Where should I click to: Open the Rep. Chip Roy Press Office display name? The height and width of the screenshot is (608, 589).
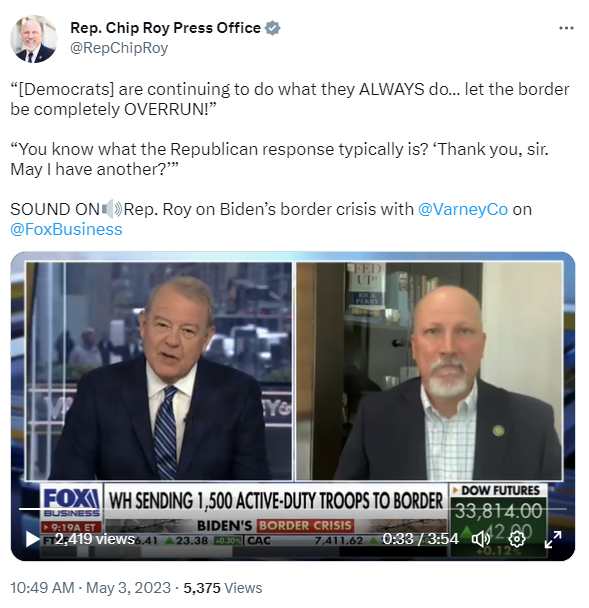tap(165, 28)
